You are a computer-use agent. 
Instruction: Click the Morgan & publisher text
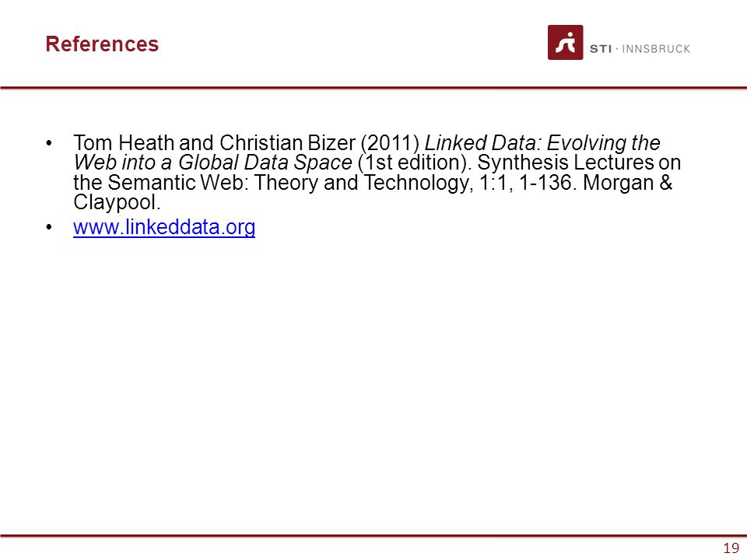627,182
